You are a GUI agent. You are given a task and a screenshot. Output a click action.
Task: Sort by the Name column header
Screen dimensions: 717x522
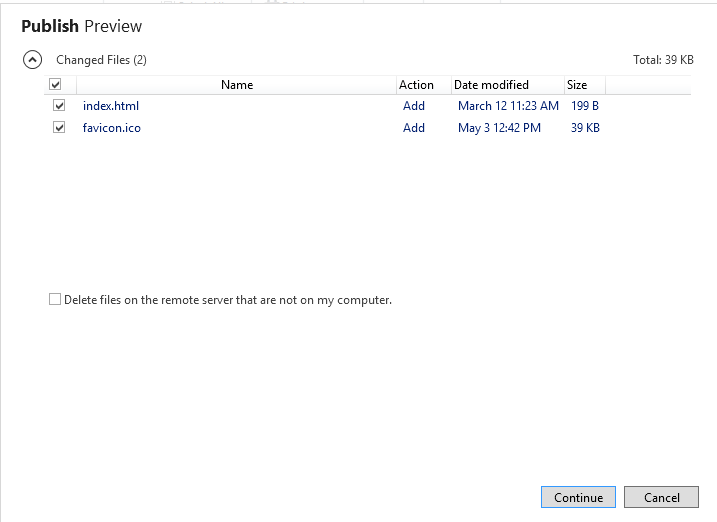pyautogui.click(x=237, y=85)
